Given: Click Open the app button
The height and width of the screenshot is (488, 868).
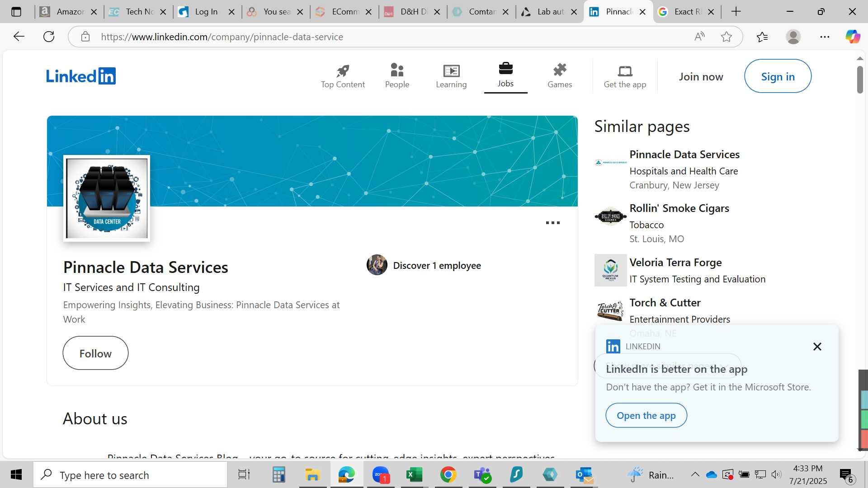Looking at the screenshot, I should [646, 415].
